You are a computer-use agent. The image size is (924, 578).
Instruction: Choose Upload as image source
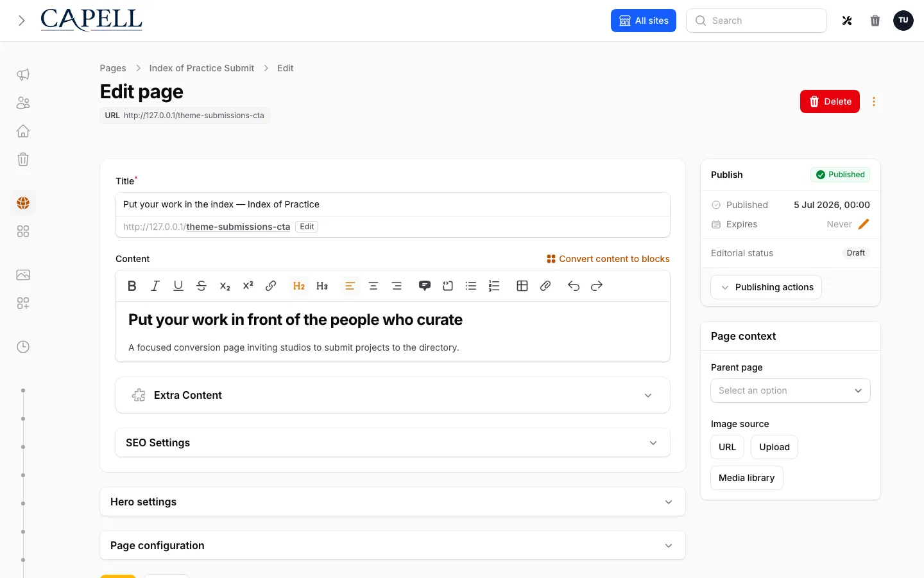[x=774, y=447]
